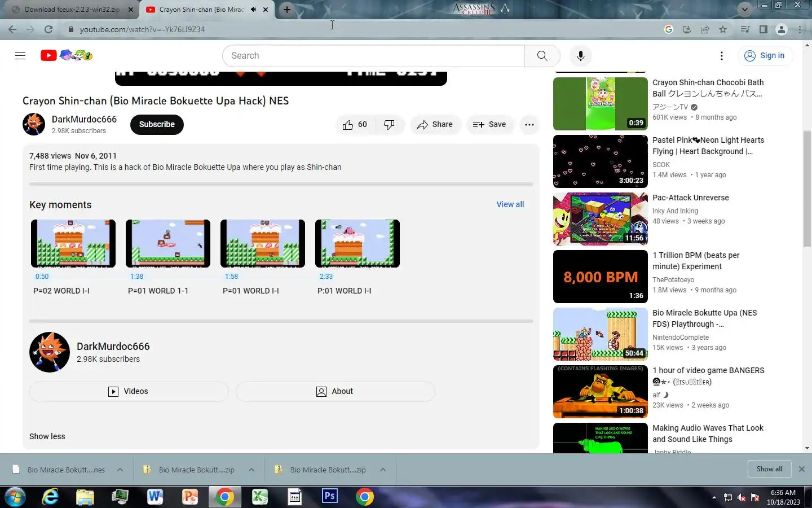The image size is (812, 508).
Task: Click the Google icon in address bar
Action: [669, 29]
